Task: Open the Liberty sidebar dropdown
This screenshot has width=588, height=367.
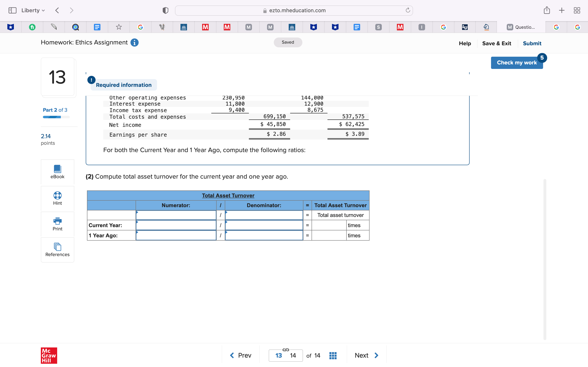Action: 33,10
